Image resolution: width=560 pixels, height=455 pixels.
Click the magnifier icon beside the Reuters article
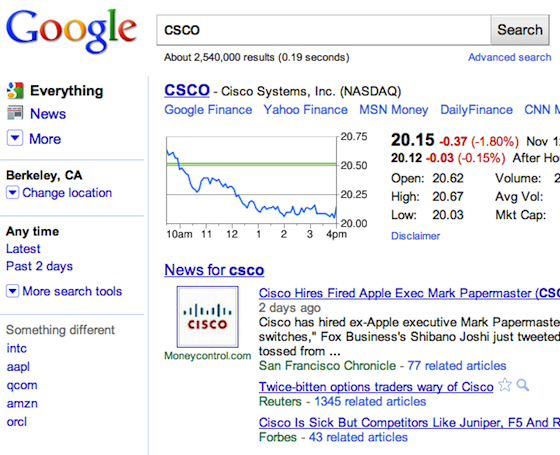522,385
